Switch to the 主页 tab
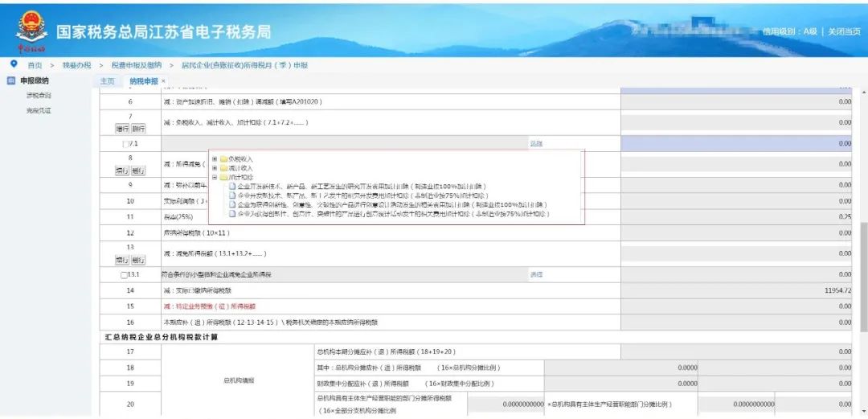The height and width of the screenshot is (419, 868). click(108, 81)
